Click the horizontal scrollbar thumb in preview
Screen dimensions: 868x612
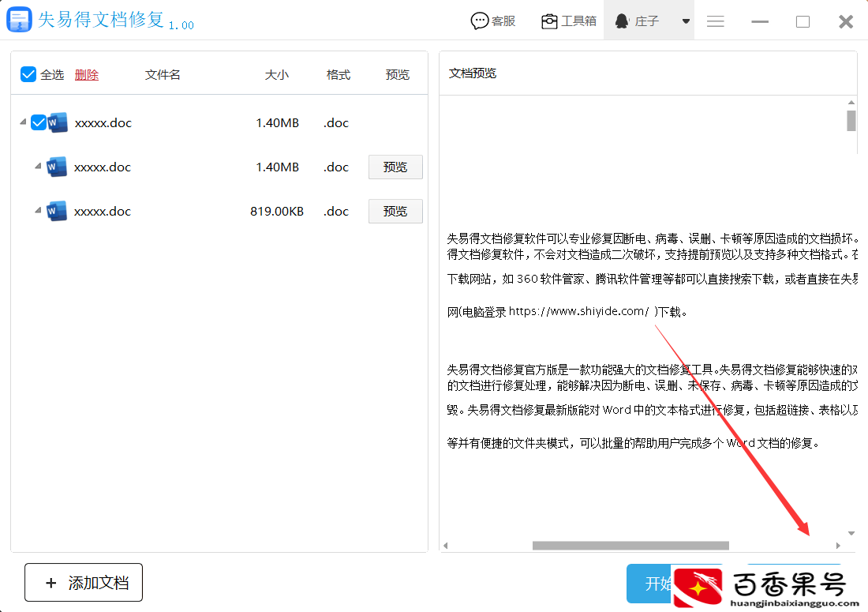630,546
